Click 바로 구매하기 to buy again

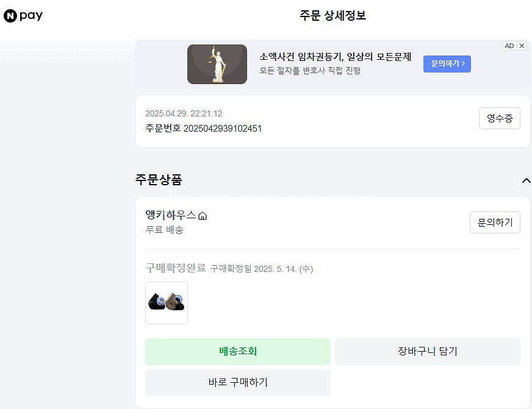(237, 383)
